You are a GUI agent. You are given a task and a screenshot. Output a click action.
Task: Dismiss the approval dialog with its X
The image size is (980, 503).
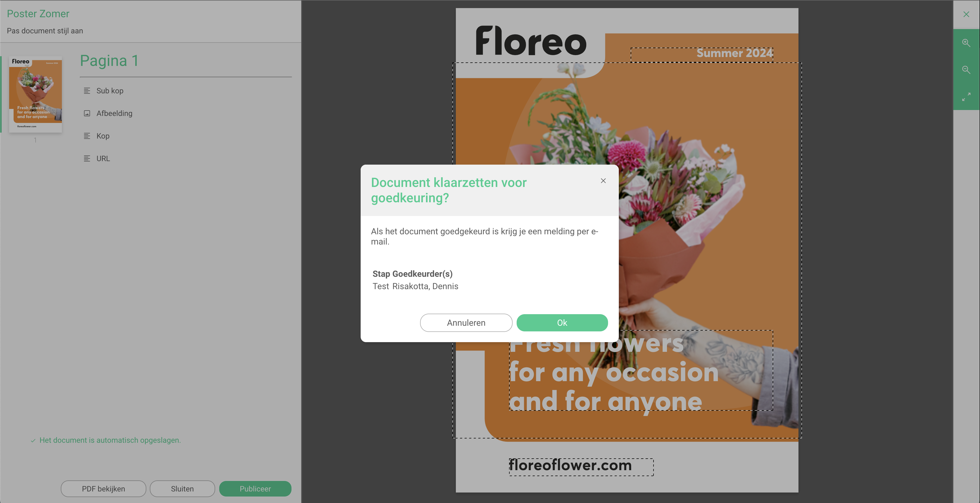point(603,181)
